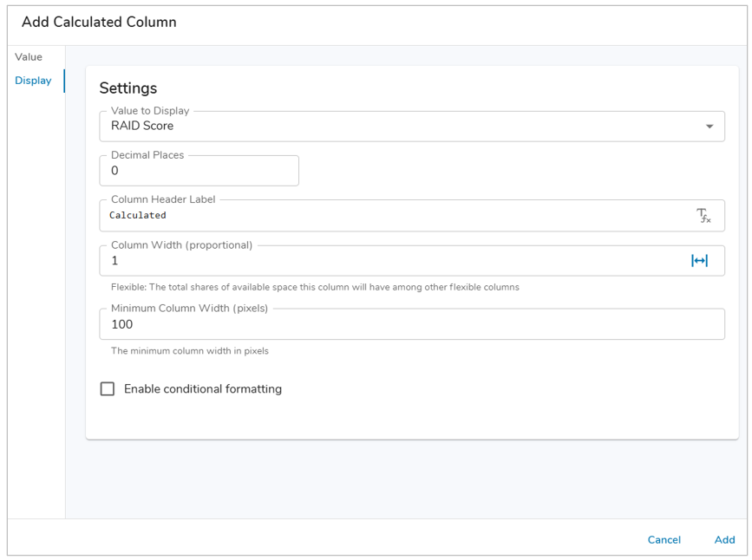The width and height of the screenshot is (752, 560).
Task: Click the 'Enable conditional formatting' label text
Action: [x=202, y=389]
